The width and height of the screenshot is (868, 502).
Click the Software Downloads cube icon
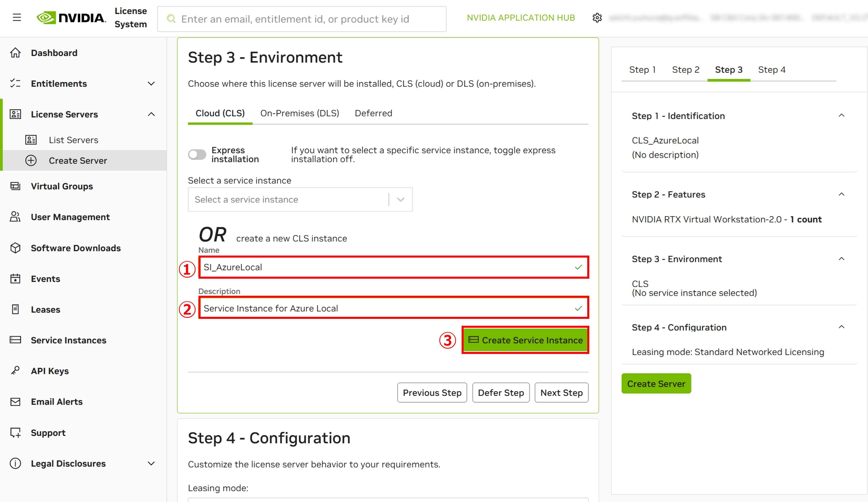(15, 248)
